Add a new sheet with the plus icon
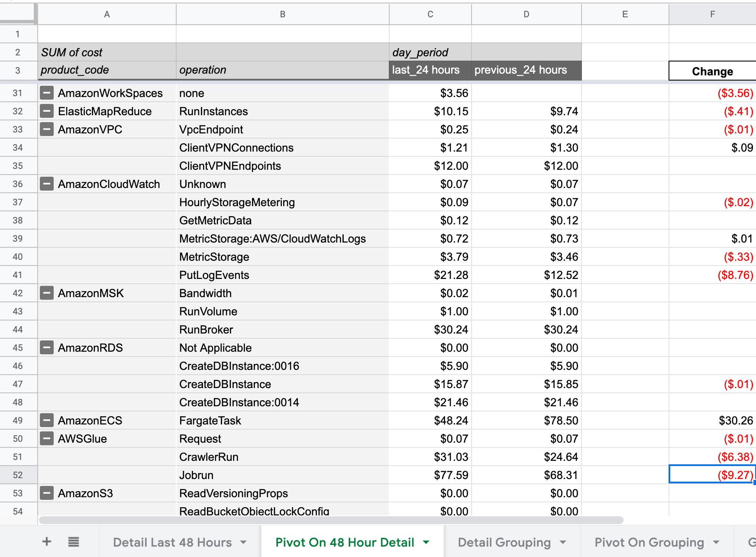Image resolution: width=756 pixels, height=557 pixels. 47,541
